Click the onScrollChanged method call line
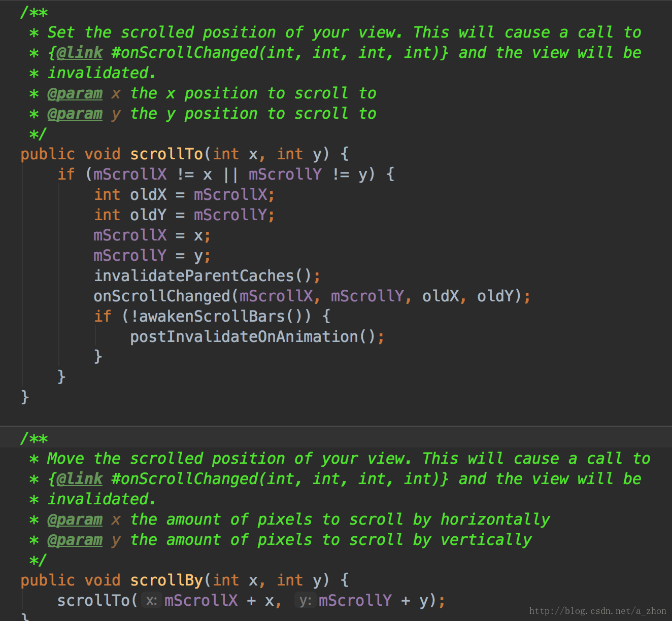Viewport: 672px width, 621px height. [312, 296]
